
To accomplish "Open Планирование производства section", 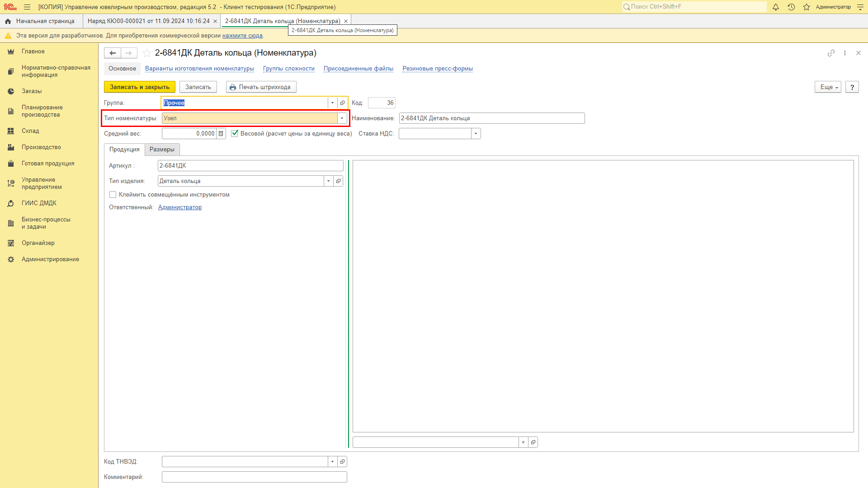I will 49,111.
